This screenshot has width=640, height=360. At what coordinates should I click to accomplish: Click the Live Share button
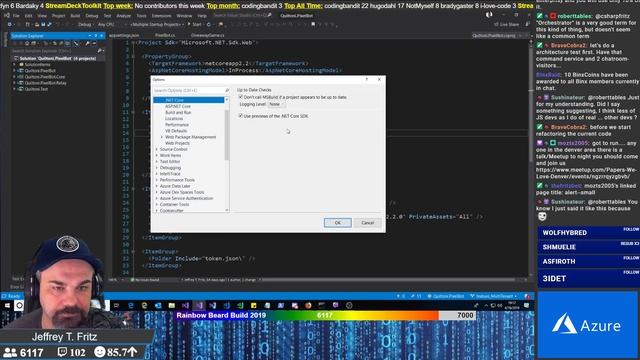[507, 24]
